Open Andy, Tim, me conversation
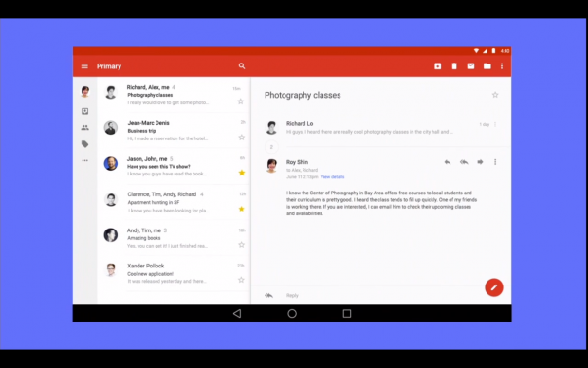The width and height of the screenshot is (588, 368). pyautogui.click(x=174, y=238)
